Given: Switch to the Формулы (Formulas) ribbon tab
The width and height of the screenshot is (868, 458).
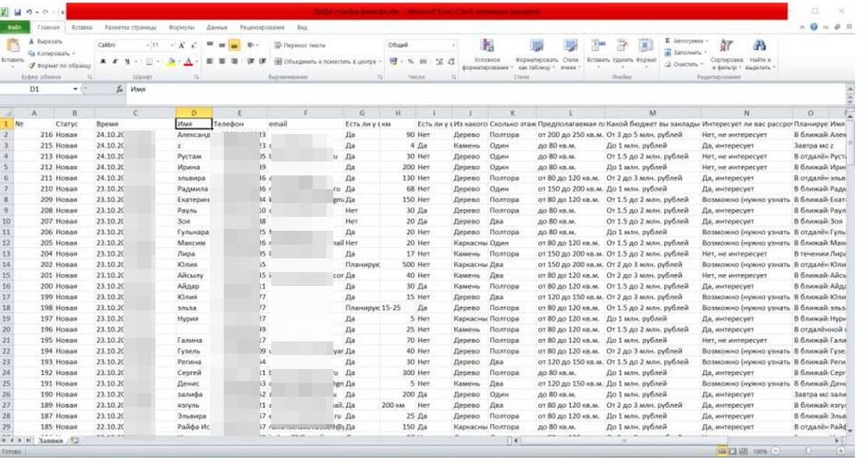Looking at the screenshot, I should coord(180,28).
